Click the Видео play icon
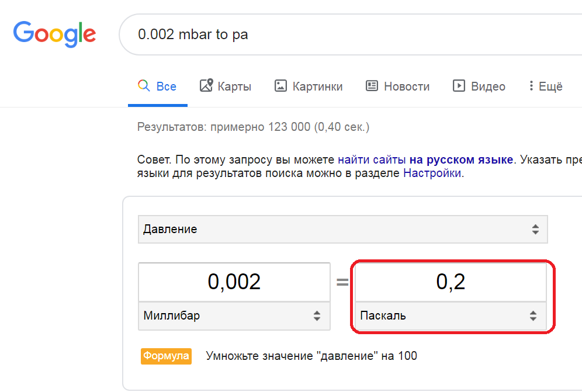Image resolution: width=582 pixels, height=392 pixels. (459, 86)
